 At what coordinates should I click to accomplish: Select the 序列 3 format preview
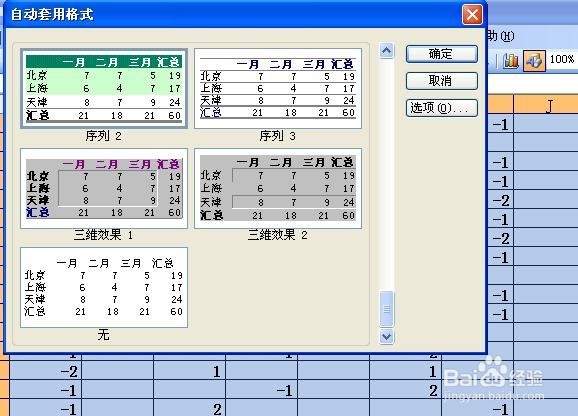278,89
